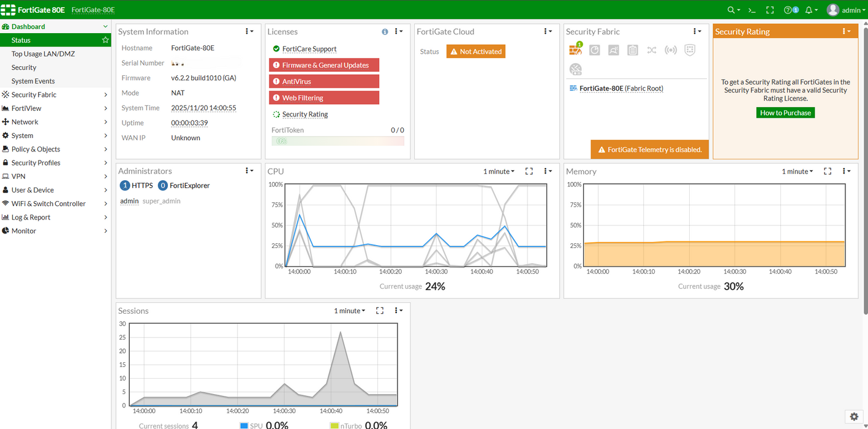Open System Information widget options menu
Viewport: 868px width, 429px height.
point(249,31)
